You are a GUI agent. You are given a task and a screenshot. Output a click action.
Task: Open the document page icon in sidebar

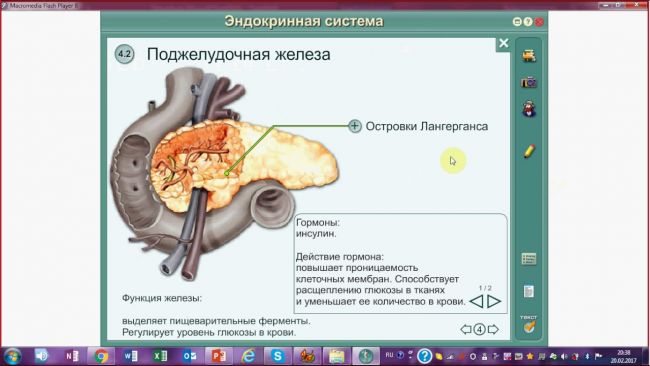point(529,291)
